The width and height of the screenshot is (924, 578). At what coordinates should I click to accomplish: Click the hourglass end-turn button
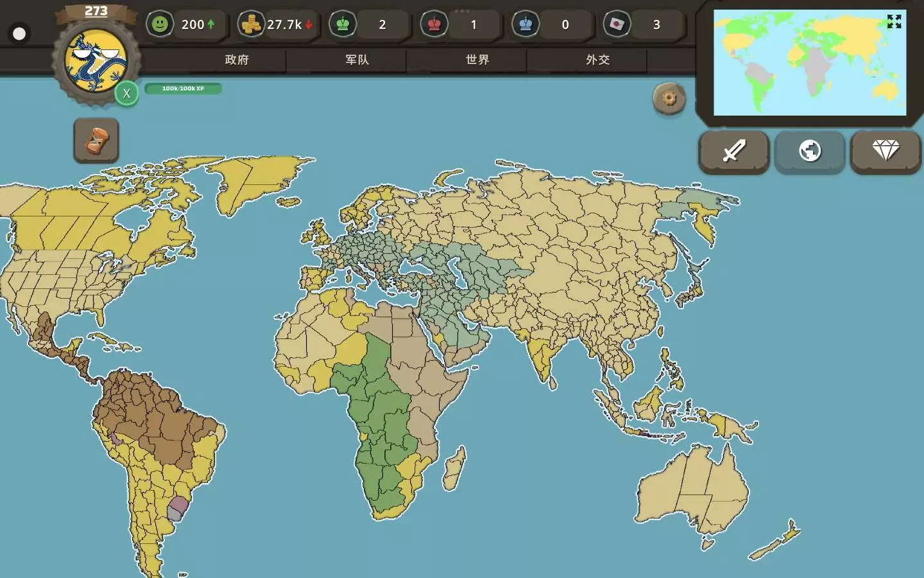(x=96, y=140)
